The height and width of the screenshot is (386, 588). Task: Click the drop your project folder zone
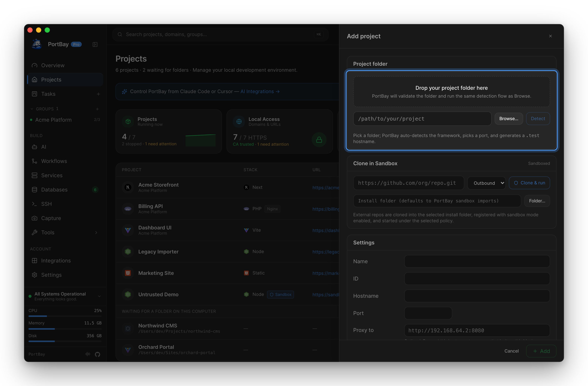(x=452, y=92)
